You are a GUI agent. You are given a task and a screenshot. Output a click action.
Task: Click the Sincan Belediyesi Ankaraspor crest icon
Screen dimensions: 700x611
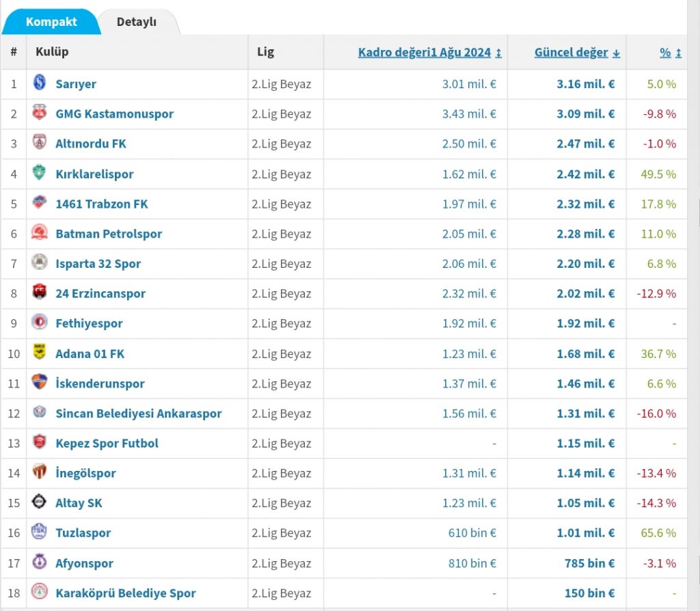click(40, 411)
